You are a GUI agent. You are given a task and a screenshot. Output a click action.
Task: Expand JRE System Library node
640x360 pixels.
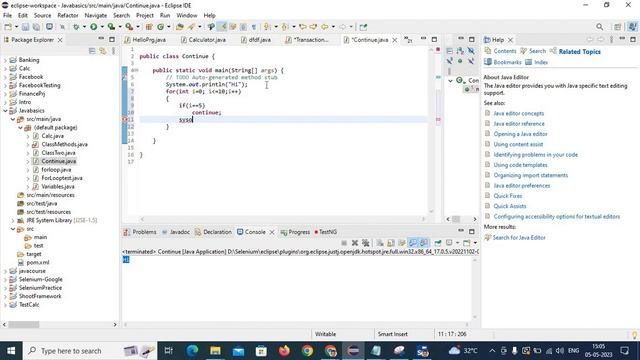(x=13, y=220)
